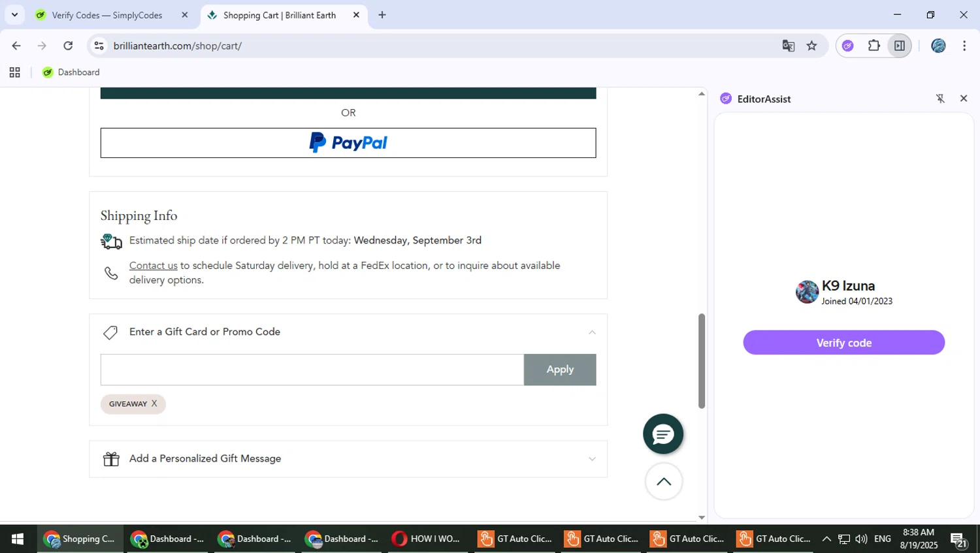This screenshot has width=980, height=553.
Task: Close the EditorAssist panel
Action: [x=964, y=99]
